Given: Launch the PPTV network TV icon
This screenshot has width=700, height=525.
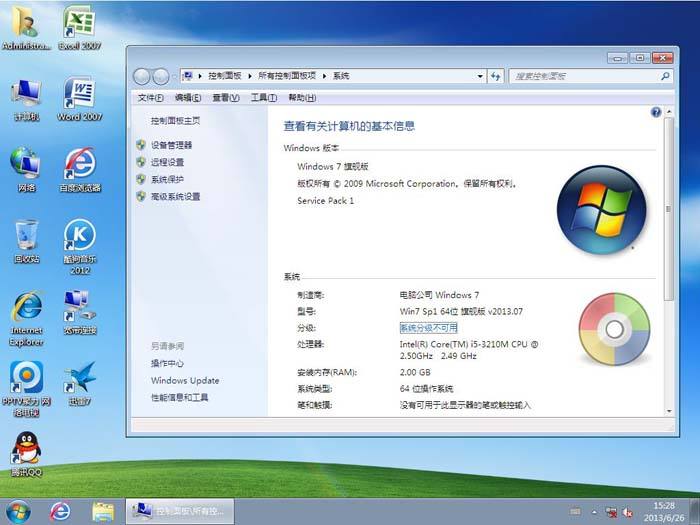Looking at the screenshot, I should [x=26, y=379].
